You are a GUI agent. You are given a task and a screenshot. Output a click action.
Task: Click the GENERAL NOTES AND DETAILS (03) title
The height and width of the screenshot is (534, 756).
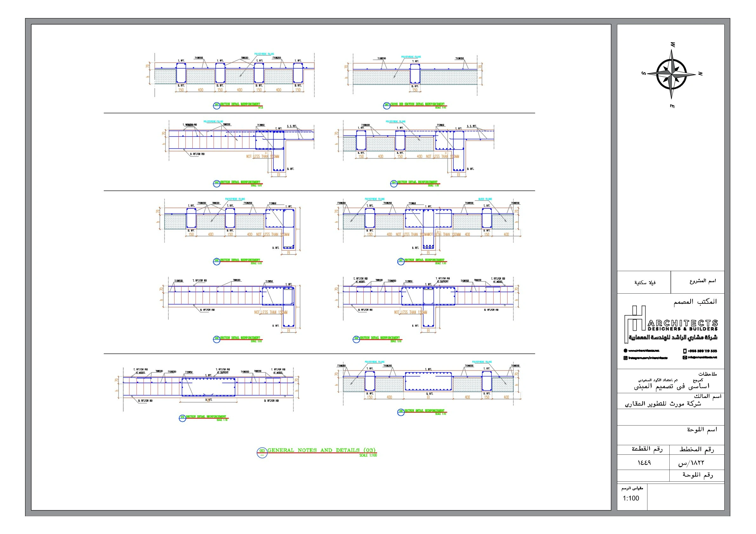point(321,450)
